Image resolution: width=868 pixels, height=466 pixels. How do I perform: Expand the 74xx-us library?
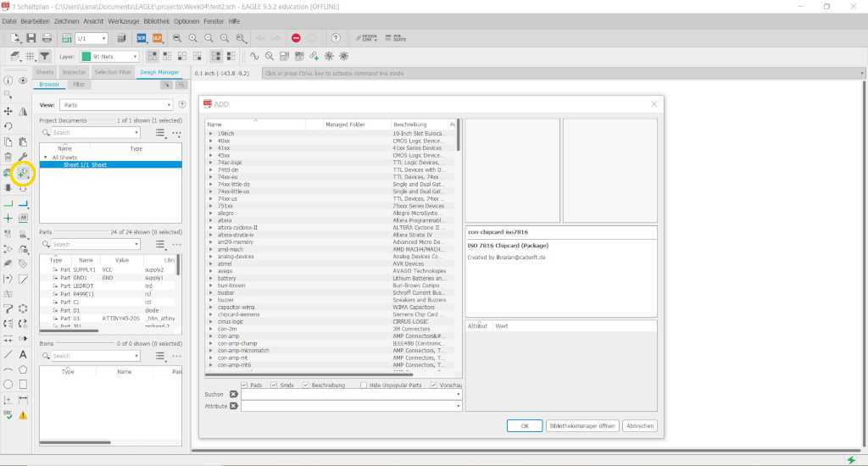[x=210, y=199]
